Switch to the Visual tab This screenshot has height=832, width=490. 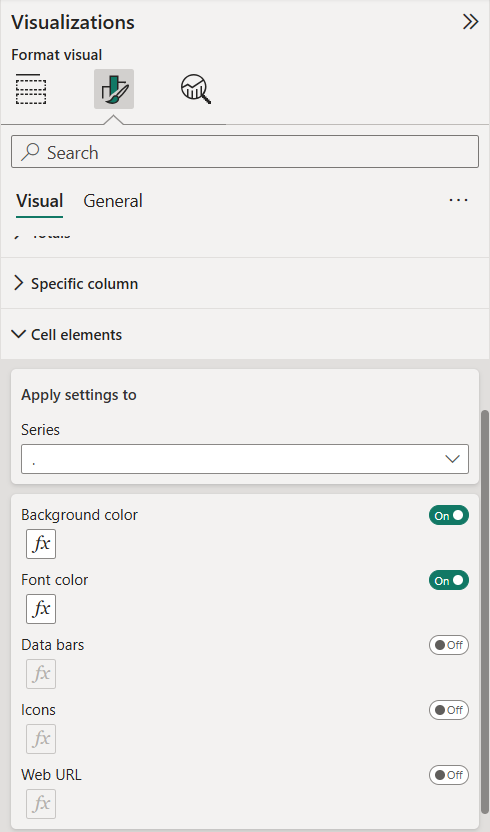(40, 201)
